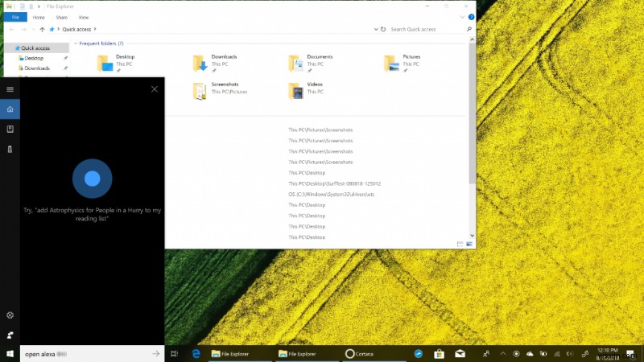The image size is (644, 362).
Task: Open volume control in system tray
Action: tap(570, 354)
